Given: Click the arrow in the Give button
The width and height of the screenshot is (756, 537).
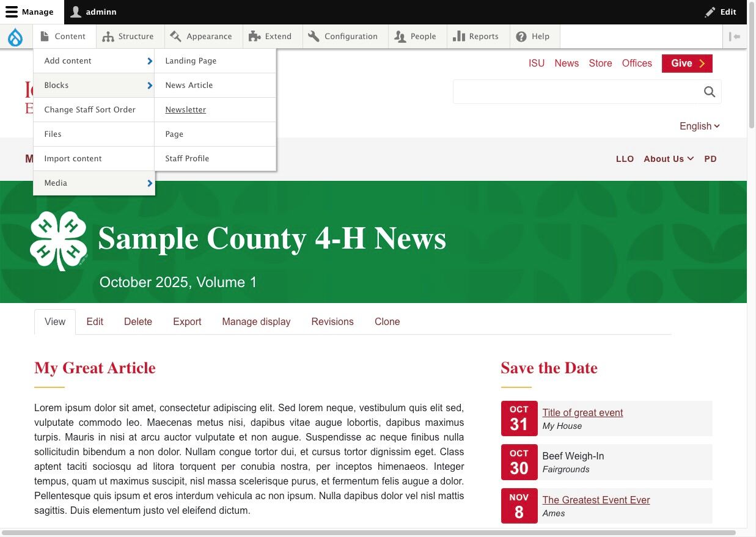Looking at the screenshot, I should tap(702, 64).
